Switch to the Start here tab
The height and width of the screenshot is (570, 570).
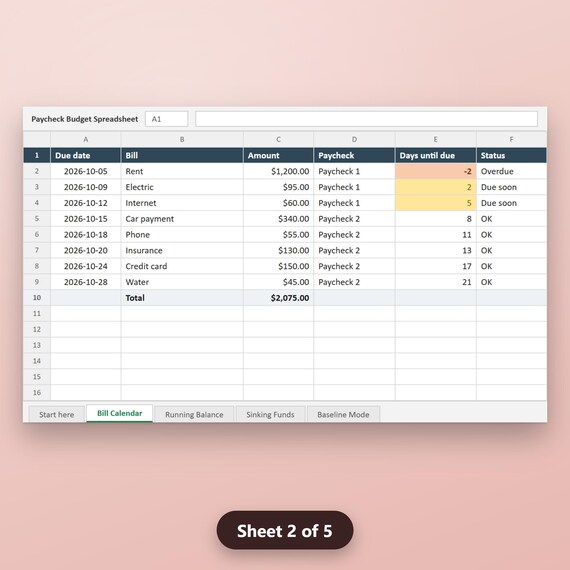tap(56, 414)
